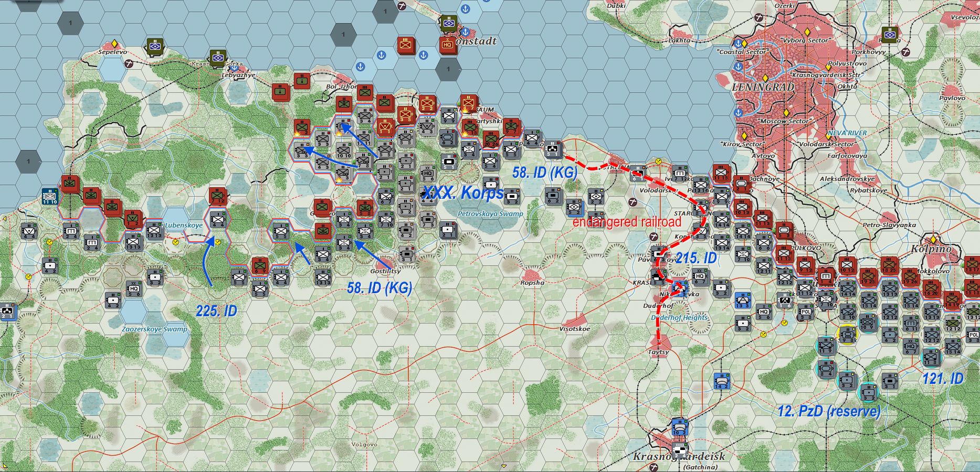The image size is (980, 472).
Task: Click the green naval counter near Sepelevo
Action: (155, 46)
